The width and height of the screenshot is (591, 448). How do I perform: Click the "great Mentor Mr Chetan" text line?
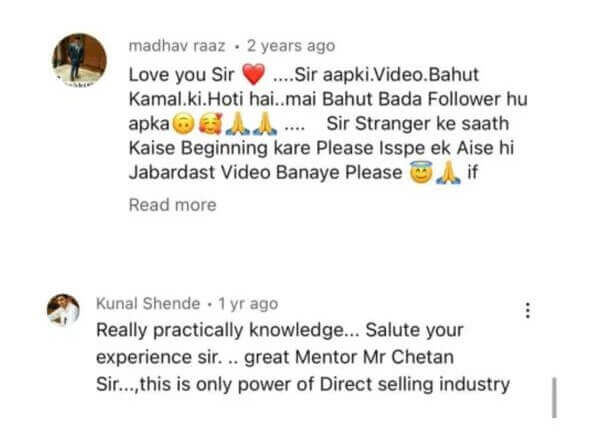click(275, 357)
